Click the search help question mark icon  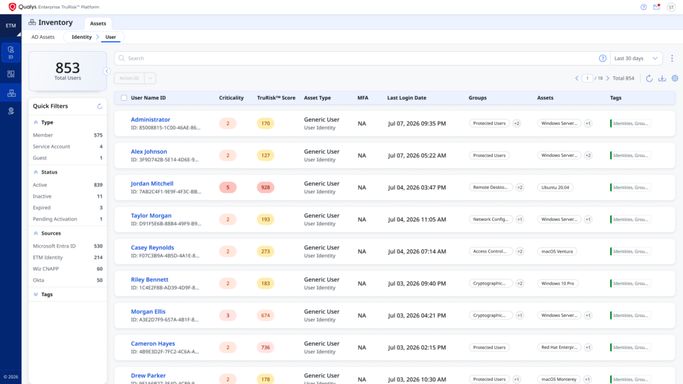click(x=602, y=58)
